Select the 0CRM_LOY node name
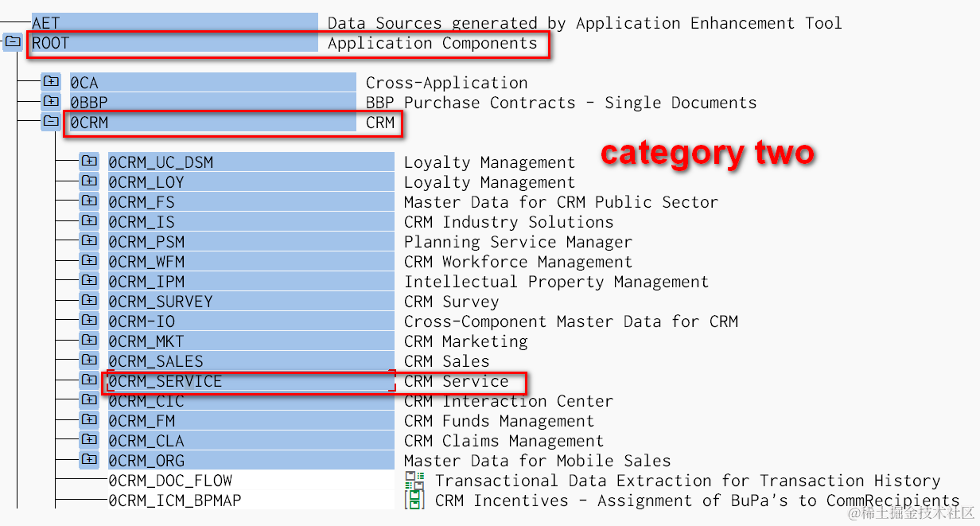The height and width of the screenshot is (526, 980). 146,182
